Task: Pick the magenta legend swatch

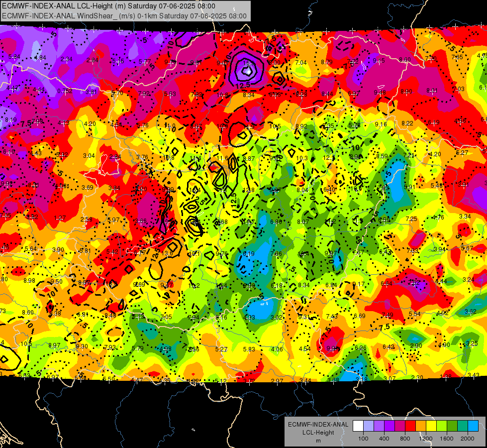Action: point(400,426)
